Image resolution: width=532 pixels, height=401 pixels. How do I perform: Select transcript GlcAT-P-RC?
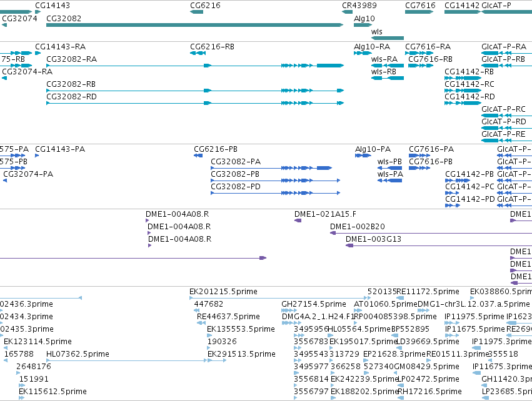tap(506, 116)
